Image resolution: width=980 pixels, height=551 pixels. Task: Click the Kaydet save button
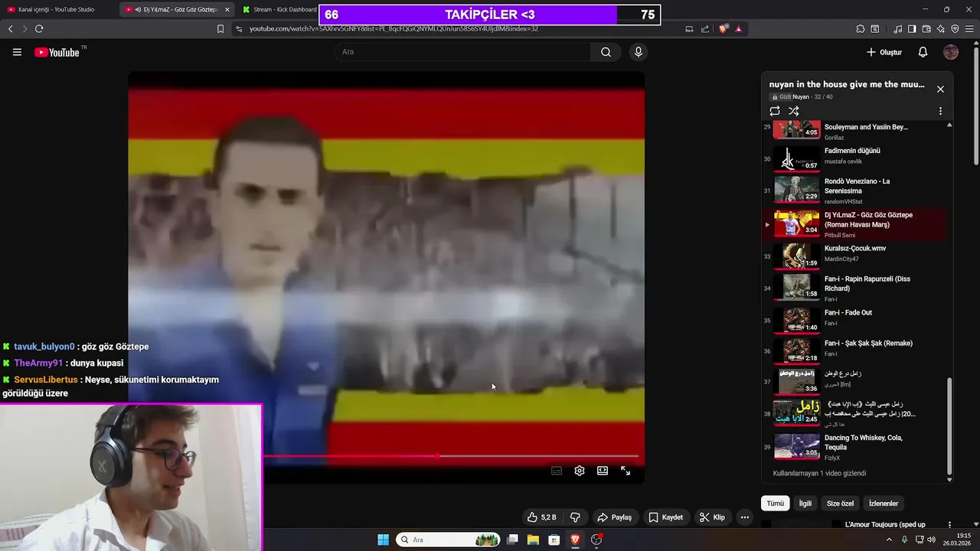click(x=665, y=517)
